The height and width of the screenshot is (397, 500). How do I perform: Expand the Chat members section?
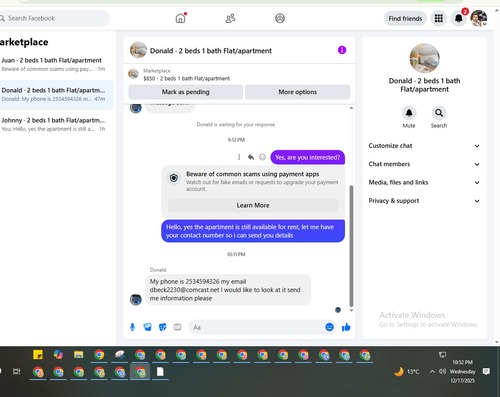coord(424,164)
